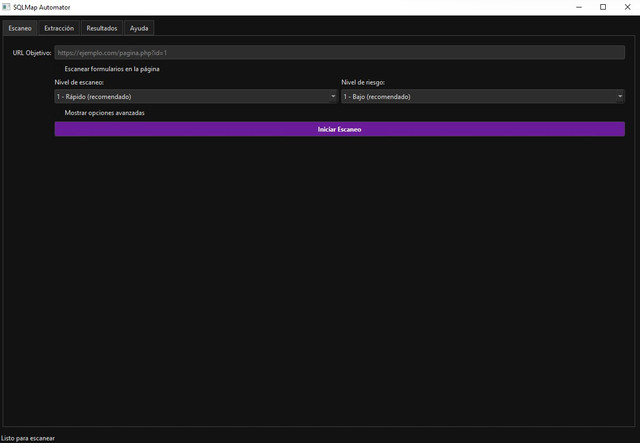Close the SQLMap Automator window
This screenshot has width=640, height=443.
point(627,7)
